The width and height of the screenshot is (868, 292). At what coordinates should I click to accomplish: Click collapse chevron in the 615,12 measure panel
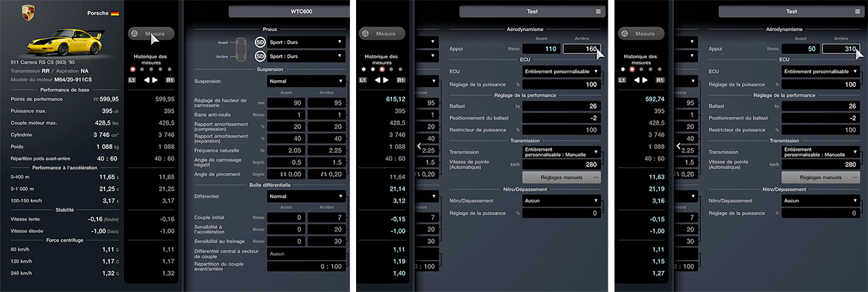click(420, 146)
